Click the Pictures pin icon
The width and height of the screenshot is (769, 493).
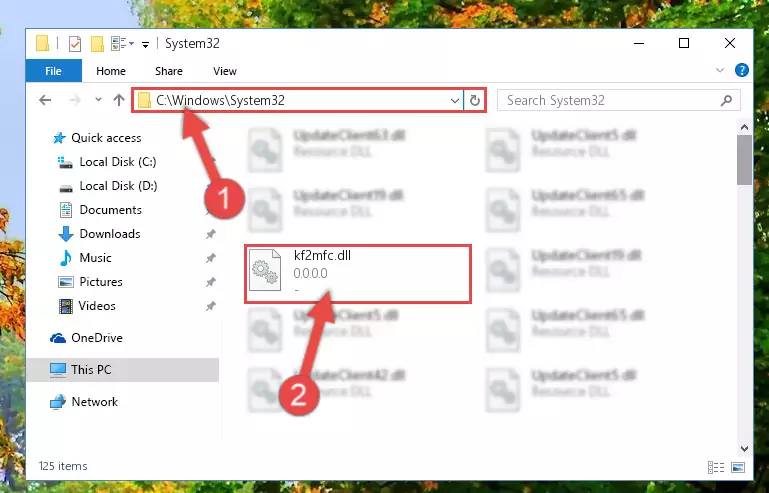(x=210, y=282)
